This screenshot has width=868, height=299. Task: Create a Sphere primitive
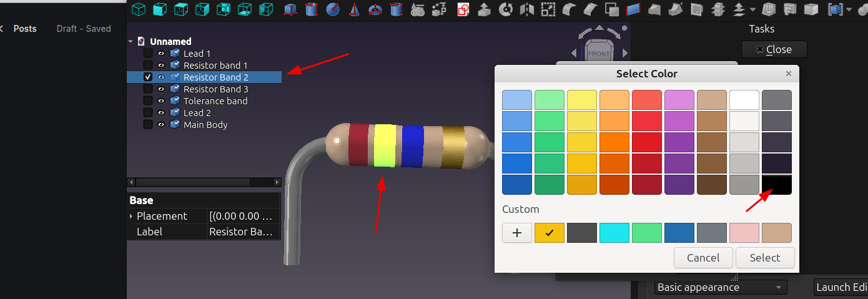[x=333, y=9]
